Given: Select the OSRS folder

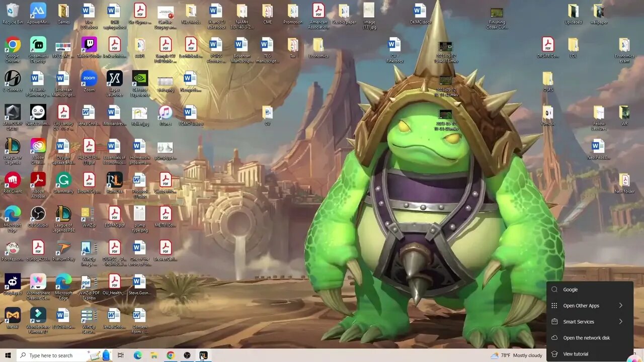Looking at the screenshot, I should coord(547,81).
